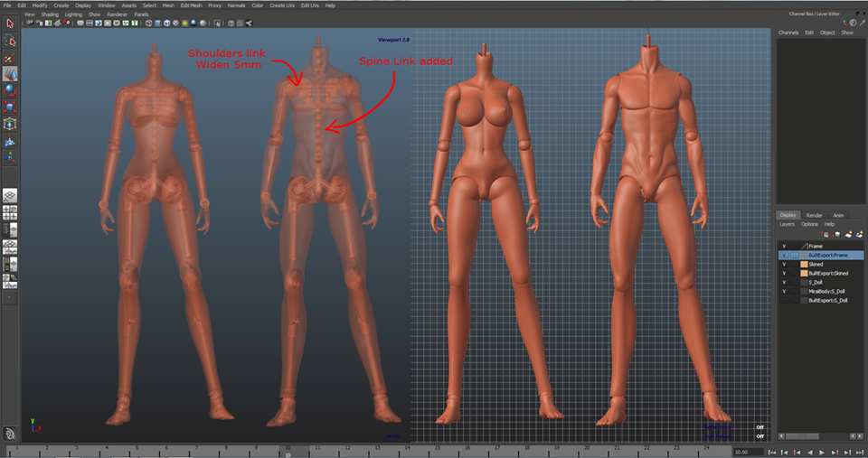Choose the Hypershade/Persp layout icon

click(9, 264)
